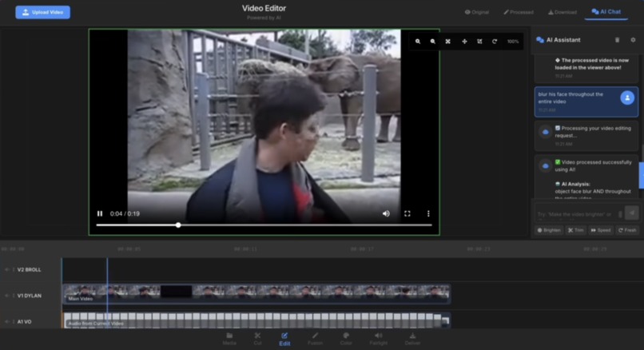Clear chat with the trash icon
The image size is (644, 350).
(x=617, y=40)
